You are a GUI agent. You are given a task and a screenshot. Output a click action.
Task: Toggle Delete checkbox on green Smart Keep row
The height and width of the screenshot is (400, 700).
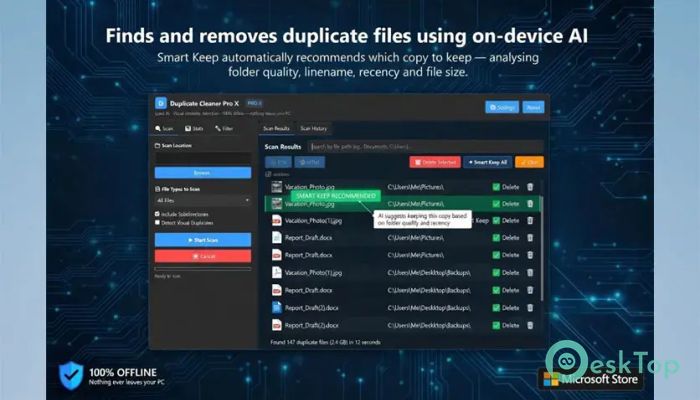496,204
